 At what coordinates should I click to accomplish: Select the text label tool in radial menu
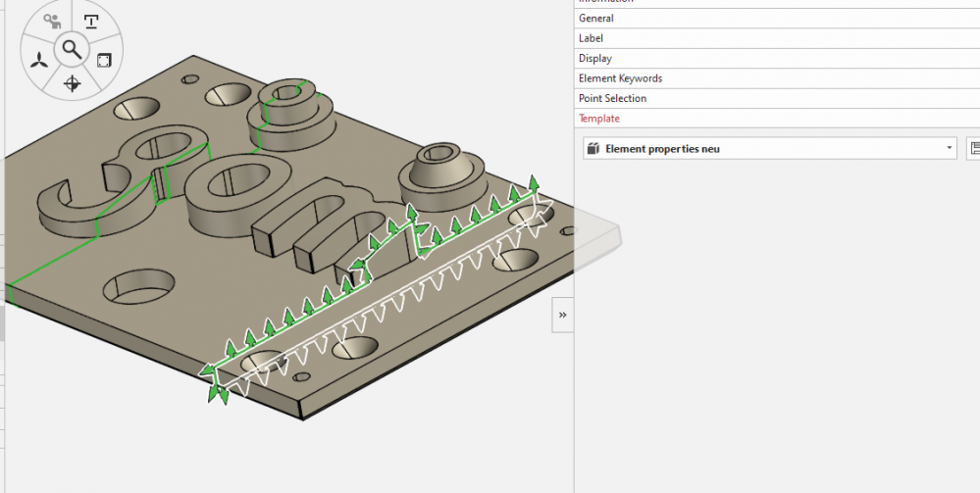coord(91,22)
